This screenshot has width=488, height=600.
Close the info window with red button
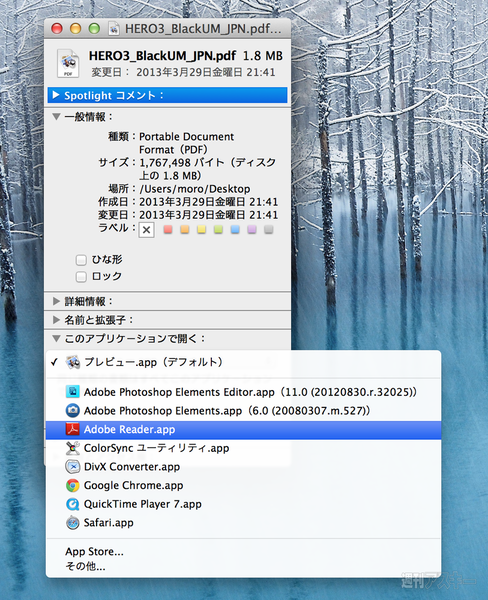57,29
